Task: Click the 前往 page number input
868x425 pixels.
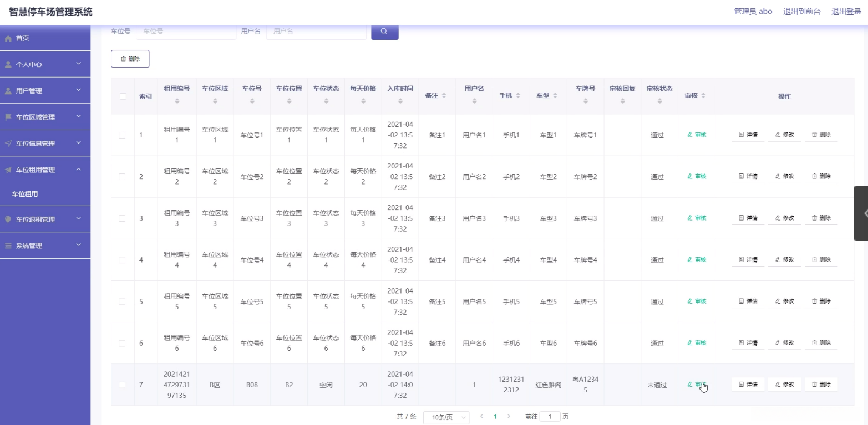Action: 550,416
